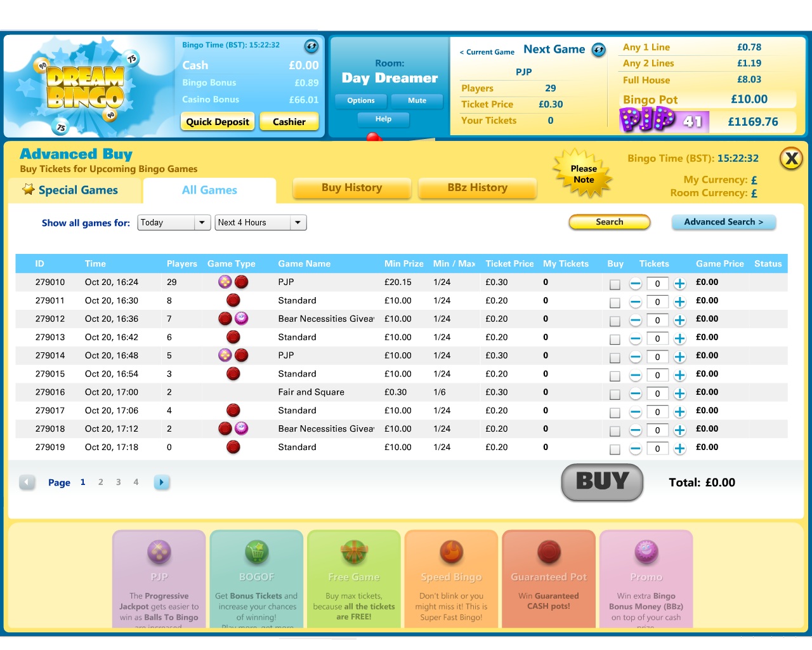The height and width of the screenshot is (650, 812).
Task: Click the Quick Deposit button
Action: (x=218, y=122)
